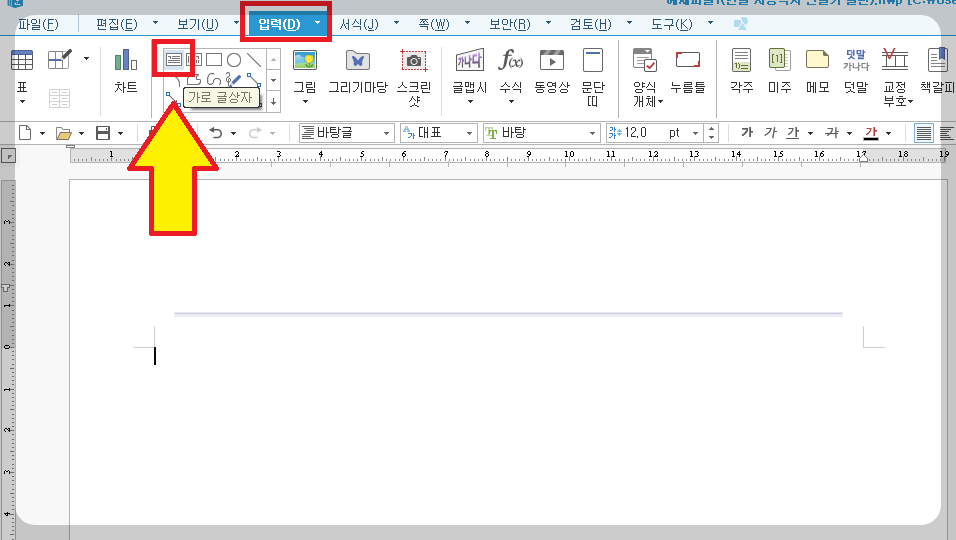Insert a chart with 차트 button
Image resolution: width=956 pixels, height=540 pixels.
[126, 71]
